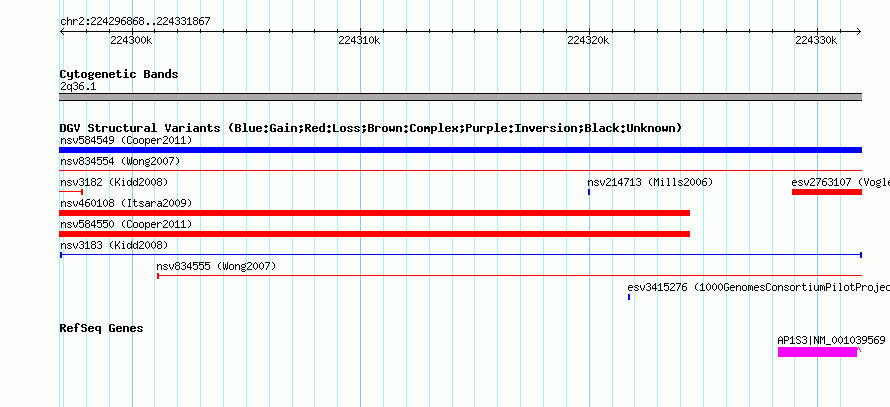Click the red nsv460108 loss bar
Screen dimensions: 890x407
[x=375, y=213]
